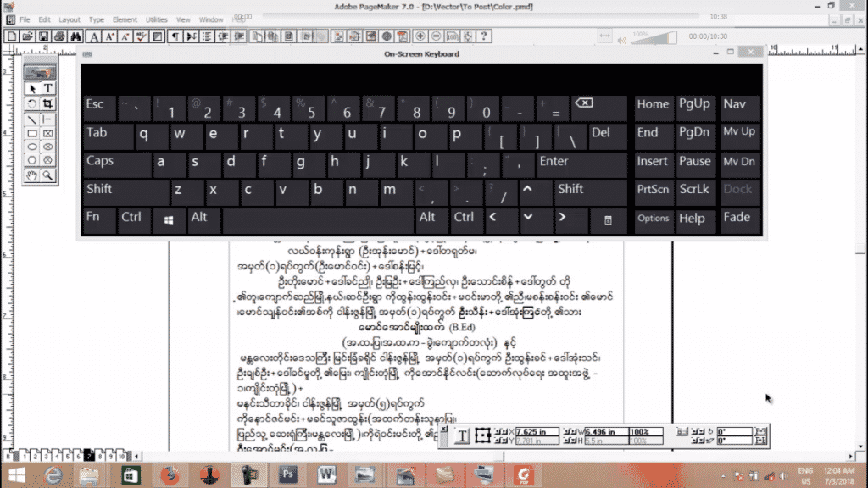This screenshot has height=488, width=868.
Task: Open Word from the taskbar
Action: coord(326,474)
